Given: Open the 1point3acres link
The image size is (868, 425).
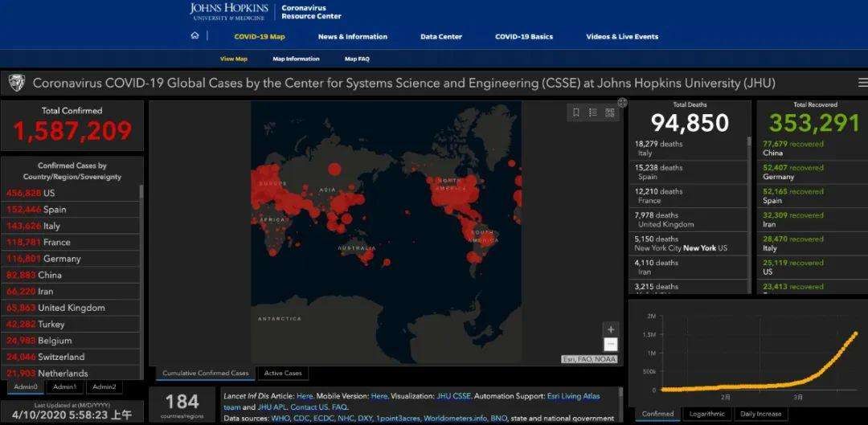Looking at the screenshot, I should click(x=398, y=418).
